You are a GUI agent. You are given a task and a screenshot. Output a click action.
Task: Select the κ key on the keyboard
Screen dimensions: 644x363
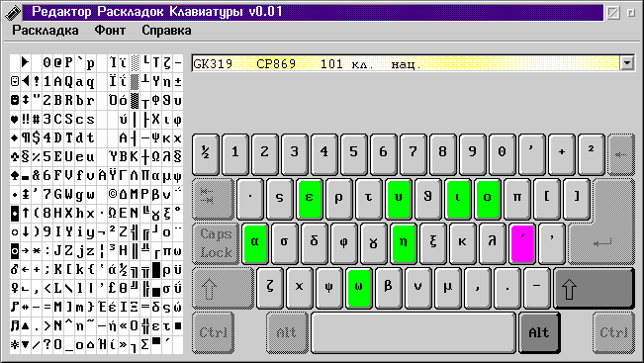(x=462, y=243)
